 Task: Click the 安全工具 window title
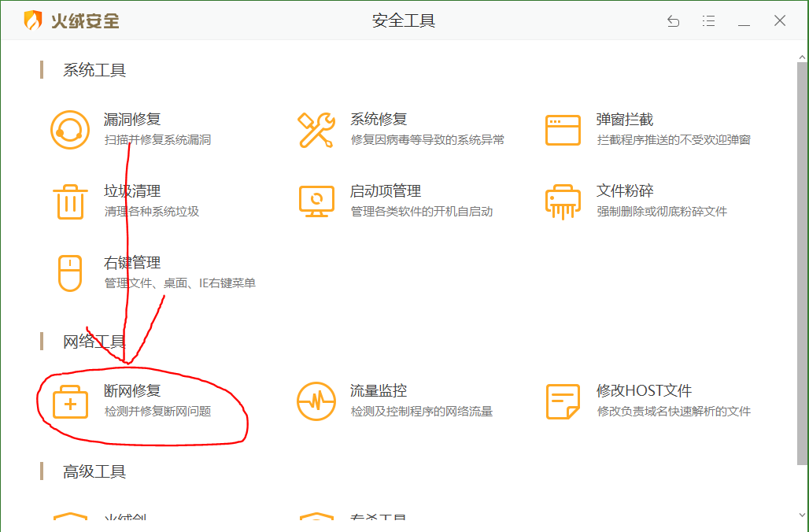point(404,20)
